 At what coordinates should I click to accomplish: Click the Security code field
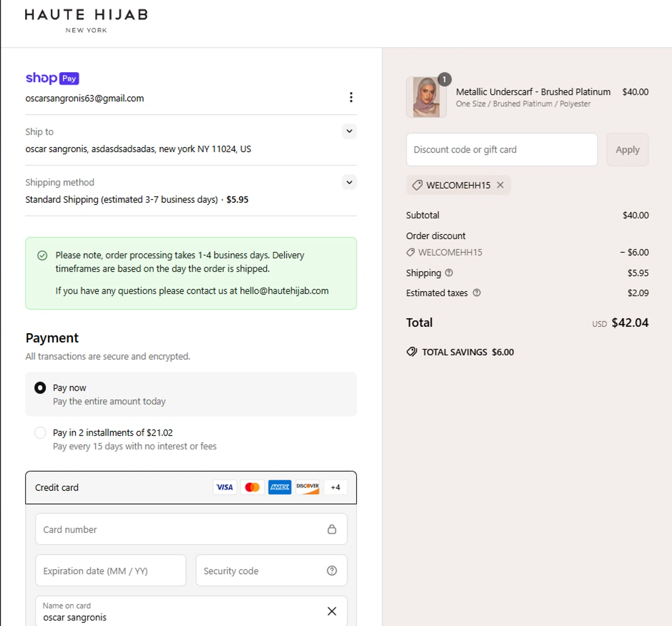point(271,570)
